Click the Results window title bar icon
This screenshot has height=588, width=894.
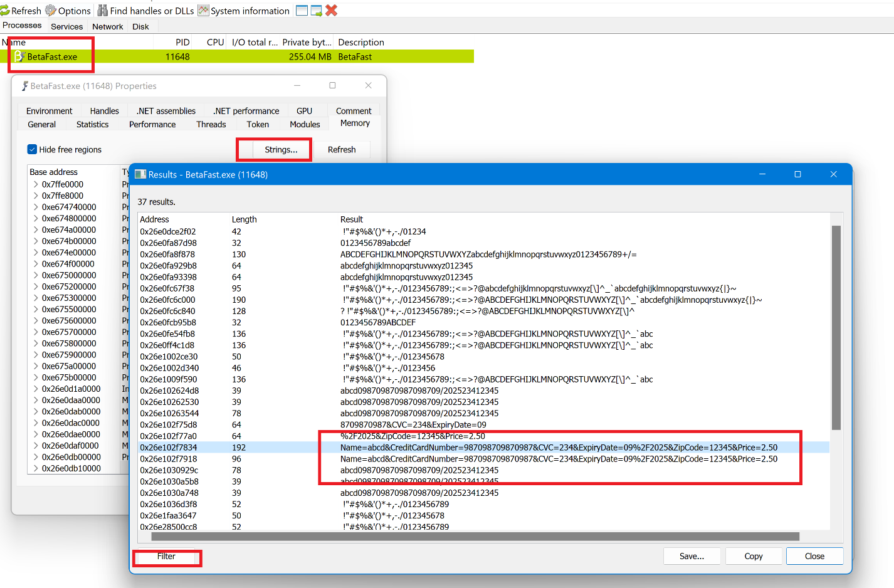pyautogui.click(x=139, y=174)
